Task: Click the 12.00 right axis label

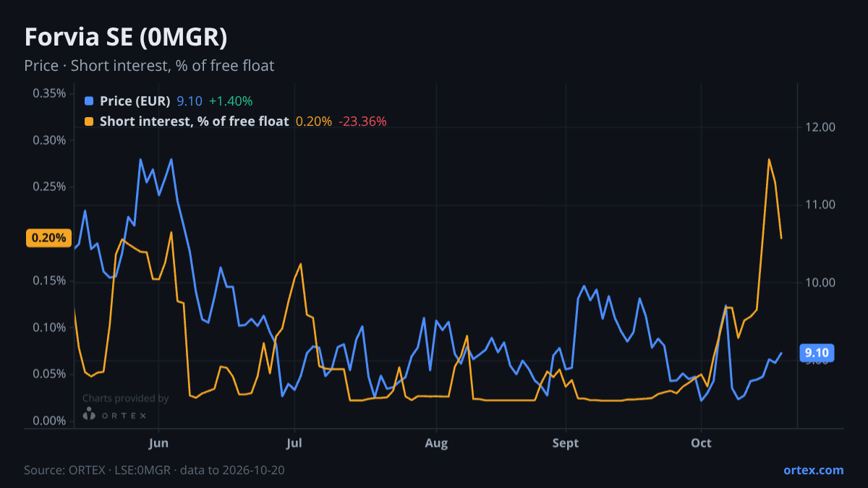Action: coord(820,127)
